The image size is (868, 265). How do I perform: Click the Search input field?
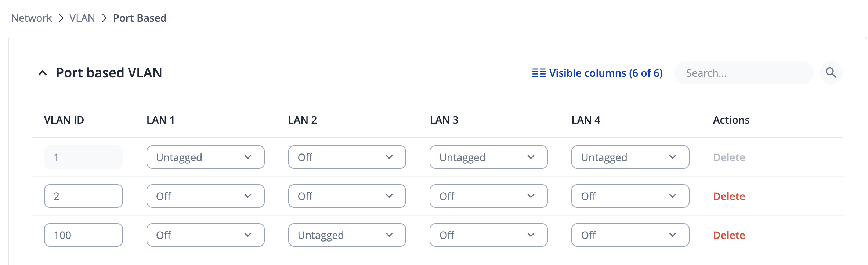[x=744, y=73]
